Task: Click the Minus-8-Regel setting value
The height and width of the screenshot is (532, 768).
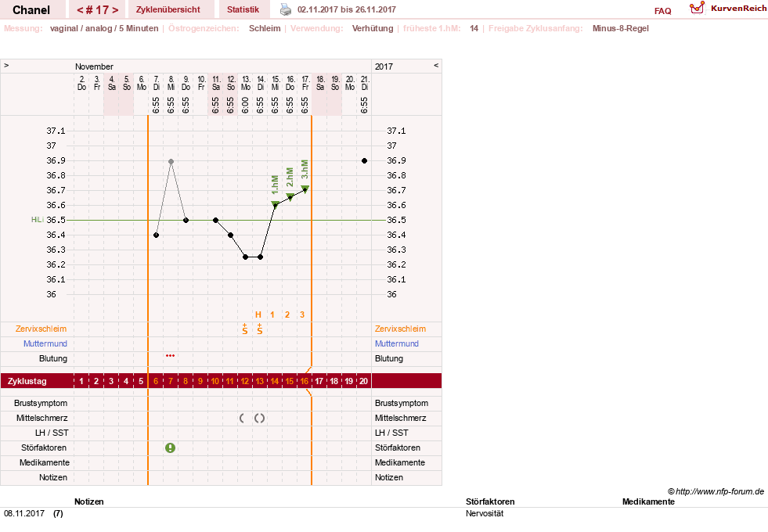Action: tap(621, 28)
